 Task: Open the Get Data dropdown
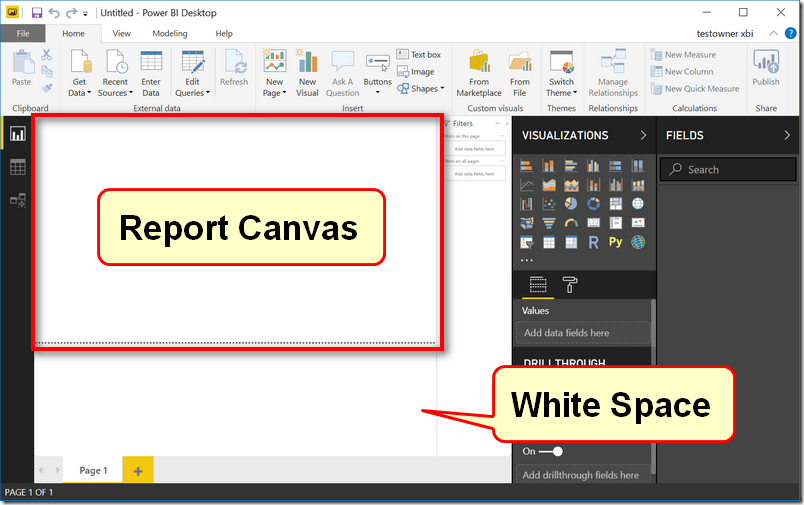[79, 73]
